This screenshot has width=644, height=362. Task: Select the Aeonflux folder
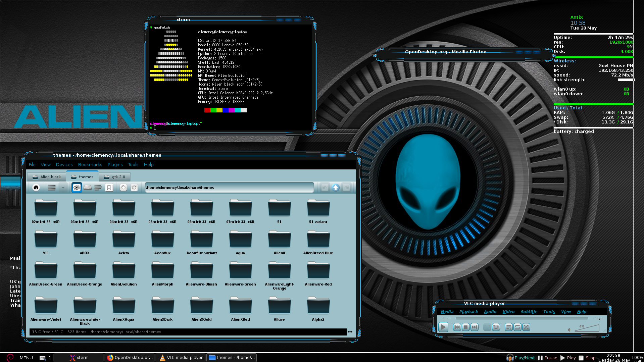coord(162,242)
